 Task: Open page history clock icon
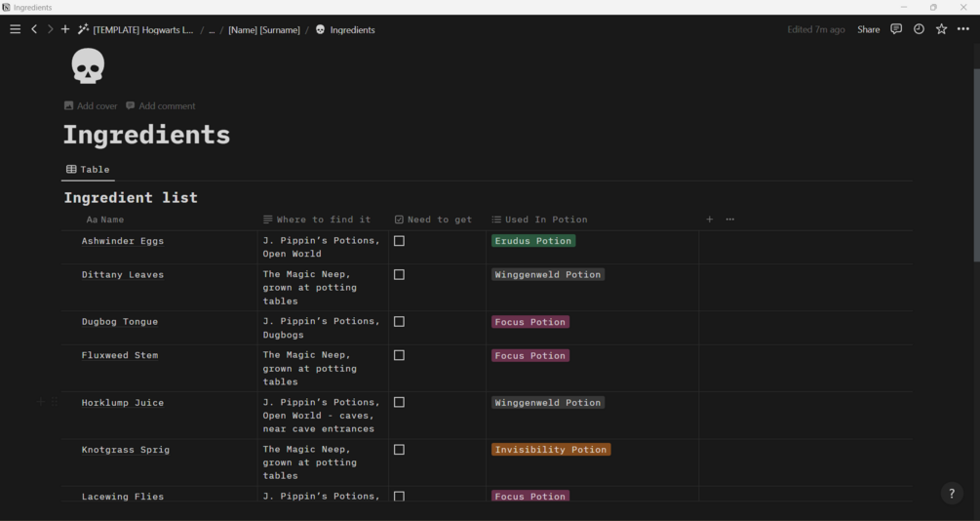point(919,29)
